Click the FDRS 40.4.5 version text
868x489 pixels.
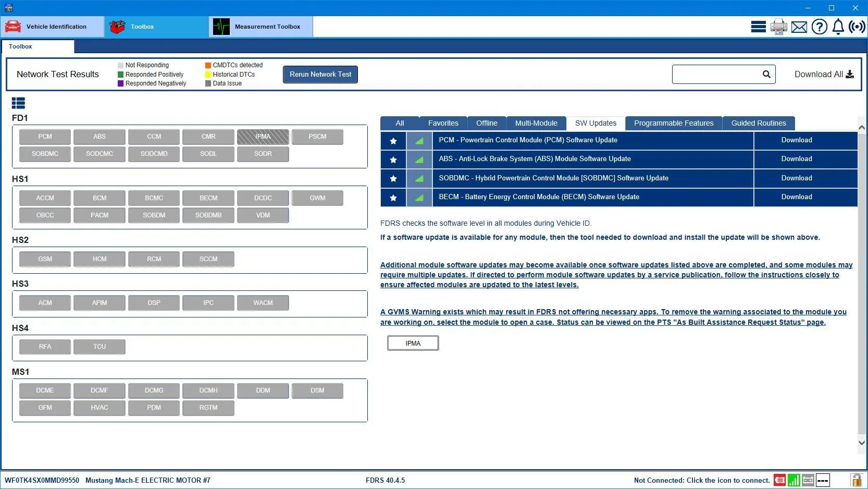tap(385, 481)
